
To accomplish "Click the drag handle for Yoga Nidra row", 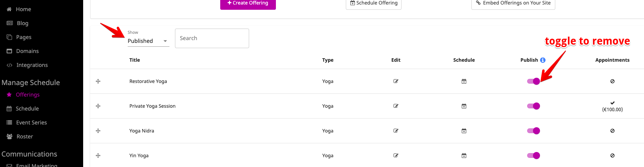I will coord(98,131).
